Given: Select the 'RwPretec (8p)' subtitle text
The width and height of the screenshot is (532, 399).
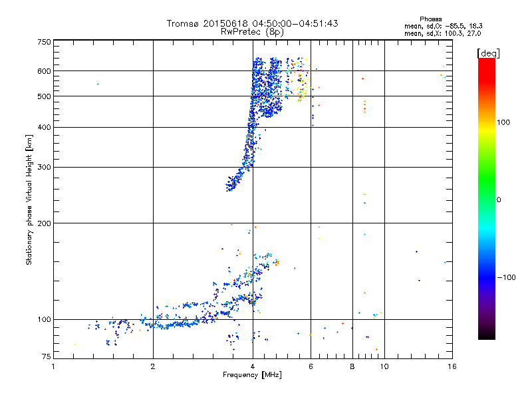Looking at the screenshot, I should [x=252, y=32].
